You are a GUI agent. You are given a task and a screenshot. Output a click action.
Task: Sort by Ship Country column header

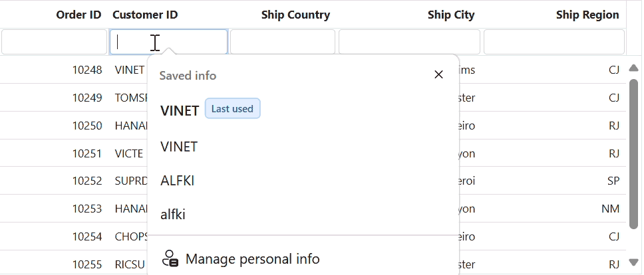pyautogui.click(x=295, y=15)
